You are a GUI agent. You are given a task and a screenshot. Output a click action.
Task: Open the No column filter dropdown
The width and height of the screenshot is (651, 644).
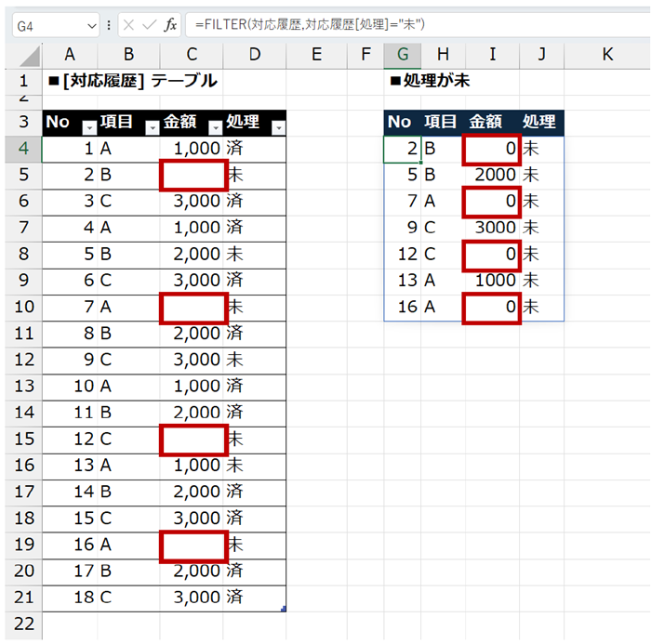coord(89,128)
